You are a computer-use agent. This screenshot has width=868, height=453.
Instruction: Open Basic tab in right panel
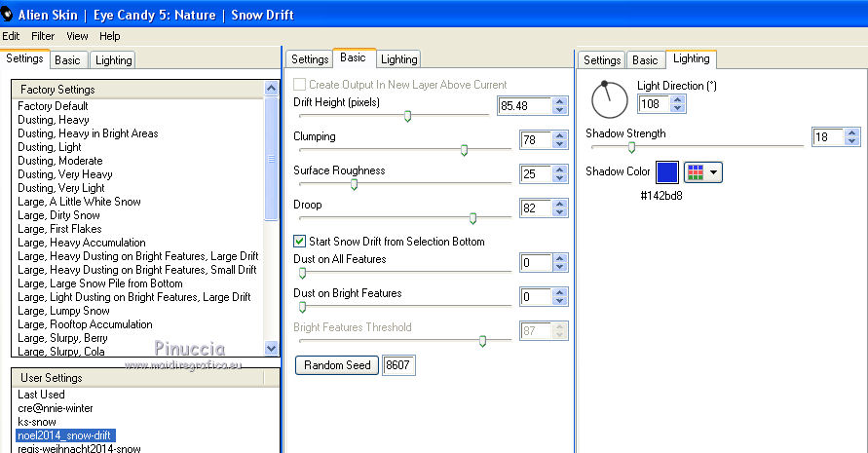coord(645,59)
